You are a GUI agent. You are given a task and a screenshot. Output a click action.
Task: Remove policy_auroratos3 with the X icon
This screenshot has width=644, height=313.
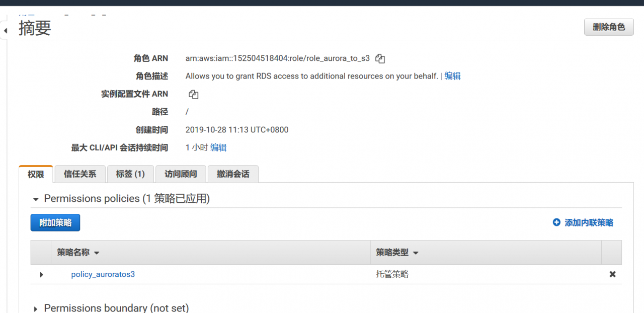click(612, 274)
